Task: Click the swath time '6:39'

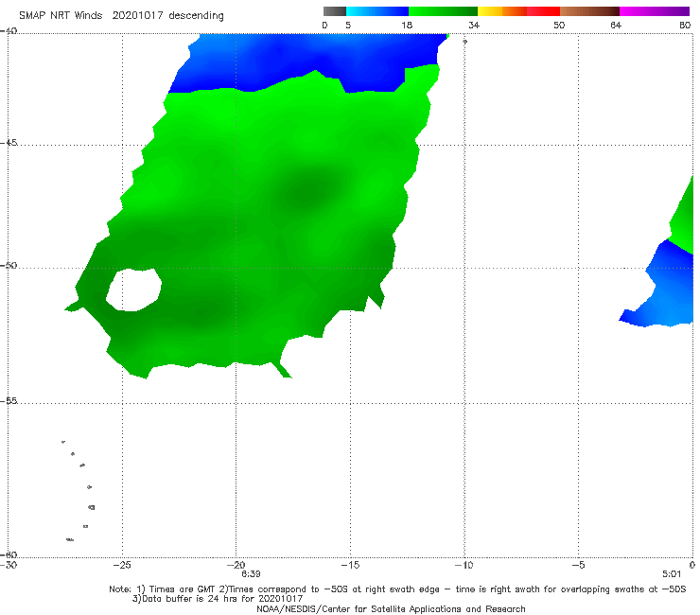Action: (251, 574)
